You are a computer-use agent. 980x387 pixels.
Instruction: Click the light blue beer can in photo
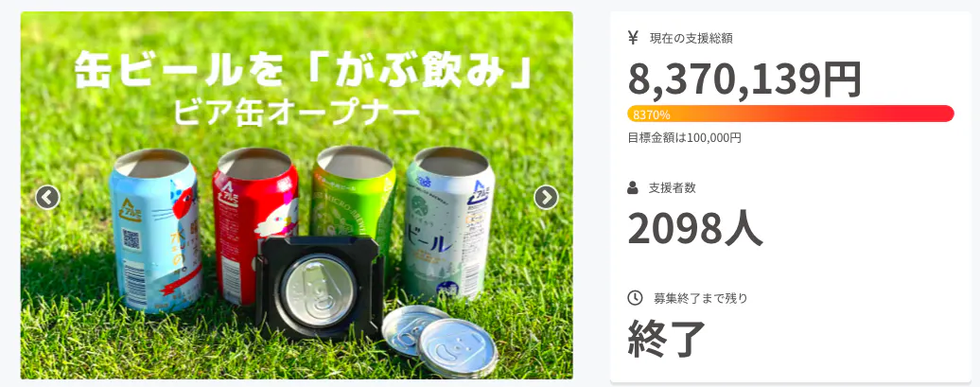157,229
